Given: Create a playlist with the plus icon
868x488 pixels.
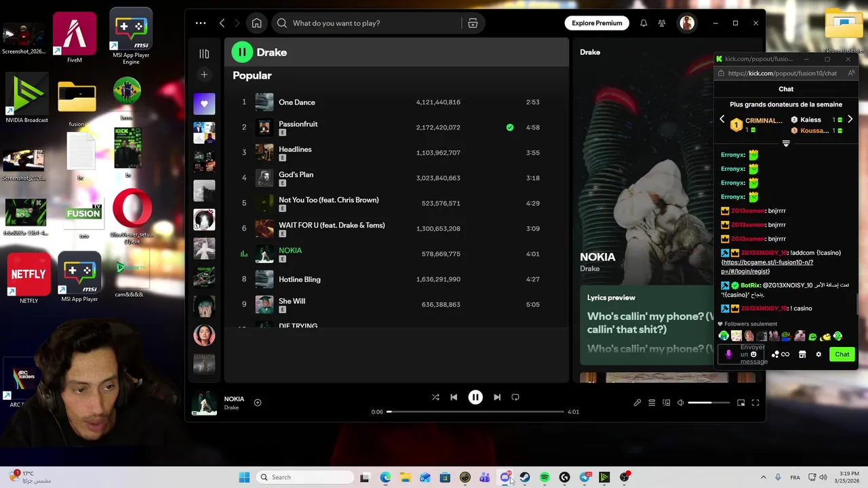Looking at the screenshot, I should coord(204,75).
